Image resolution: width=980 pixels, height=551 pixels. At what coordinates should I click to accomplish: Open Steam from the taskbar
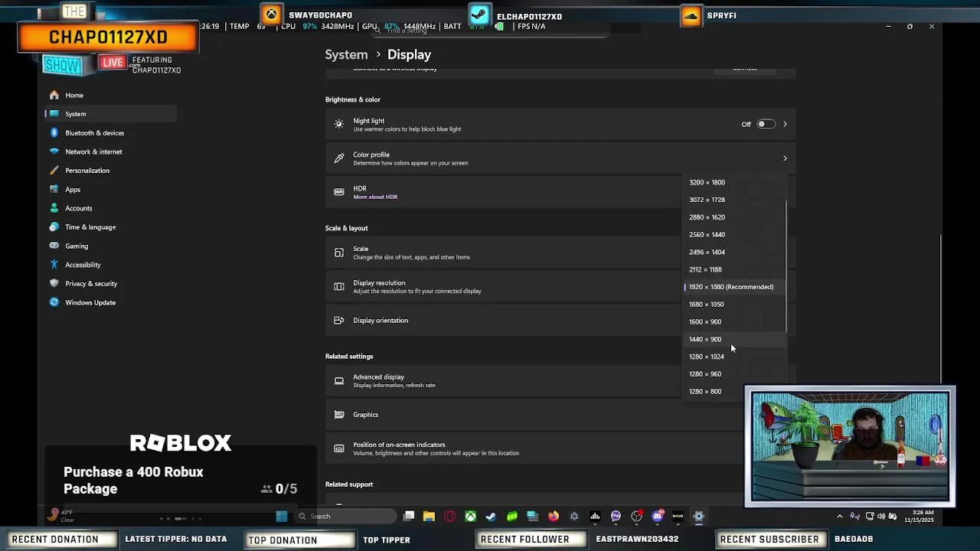pyautogui.click(x=491, y=516)
